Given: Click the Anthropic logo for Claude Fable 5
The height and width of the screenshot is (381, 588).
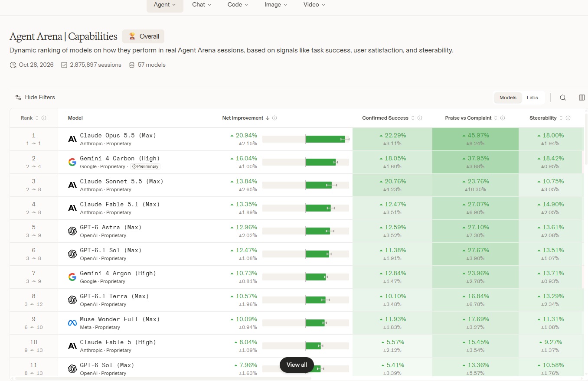Looking at the screenshot, I should point(72,346).
